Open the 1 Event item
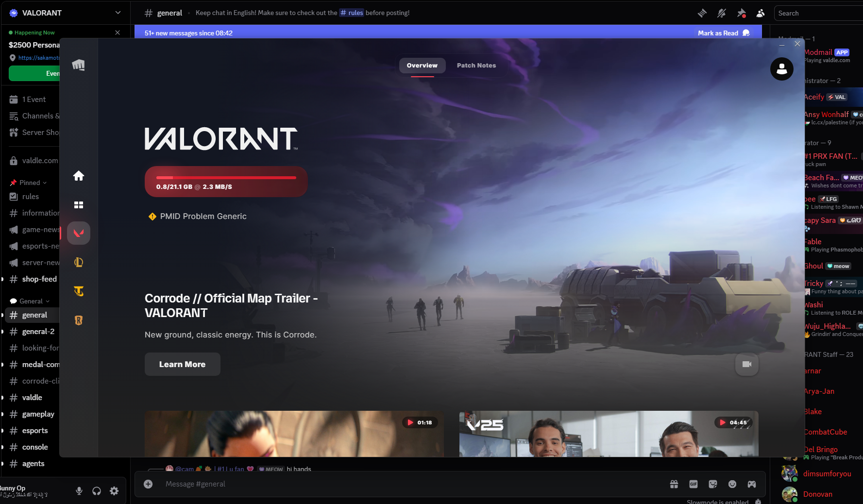Viewport: 863px width, 504px height. coord(34,100)
